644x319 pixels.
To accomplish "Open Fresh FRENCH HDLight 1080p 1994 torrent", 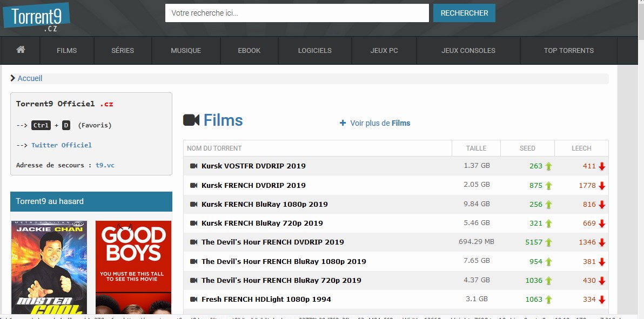I will pos(266,299).
